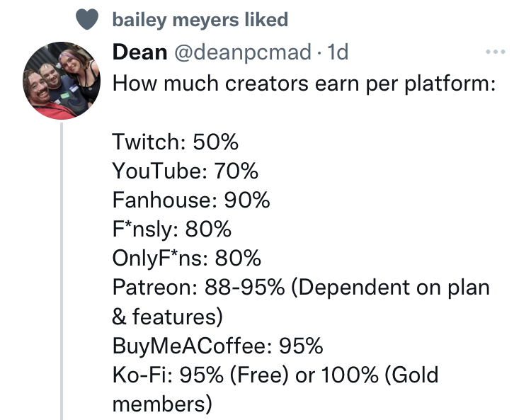Click the gray heart liked icon

87,19
